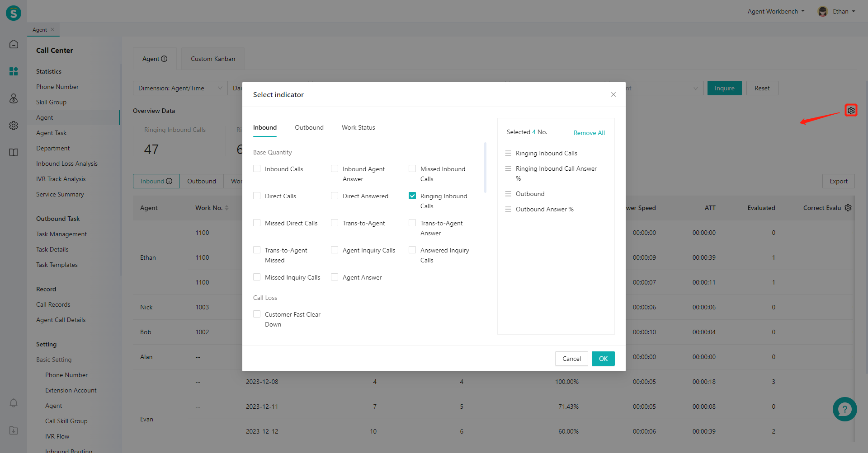Open the Custom Kanban tab
The height and width of the screenshot is (453, 868).
(x=213, y=59)
